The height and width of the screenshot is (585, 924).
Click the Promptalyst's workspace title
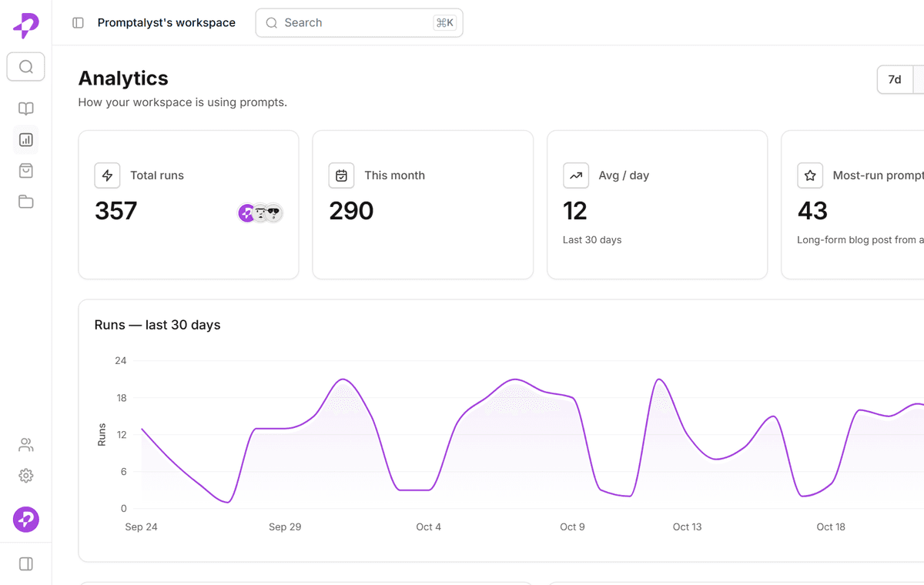click(166, 23)
